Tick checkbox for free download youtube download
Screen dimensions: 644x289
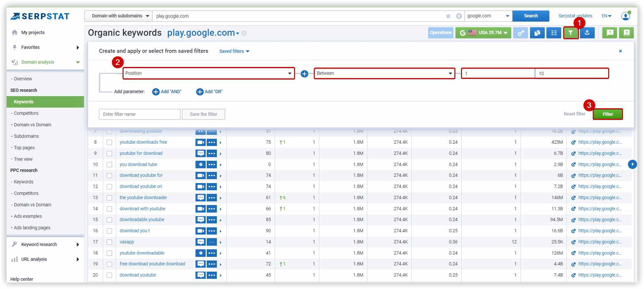(109, 264)
